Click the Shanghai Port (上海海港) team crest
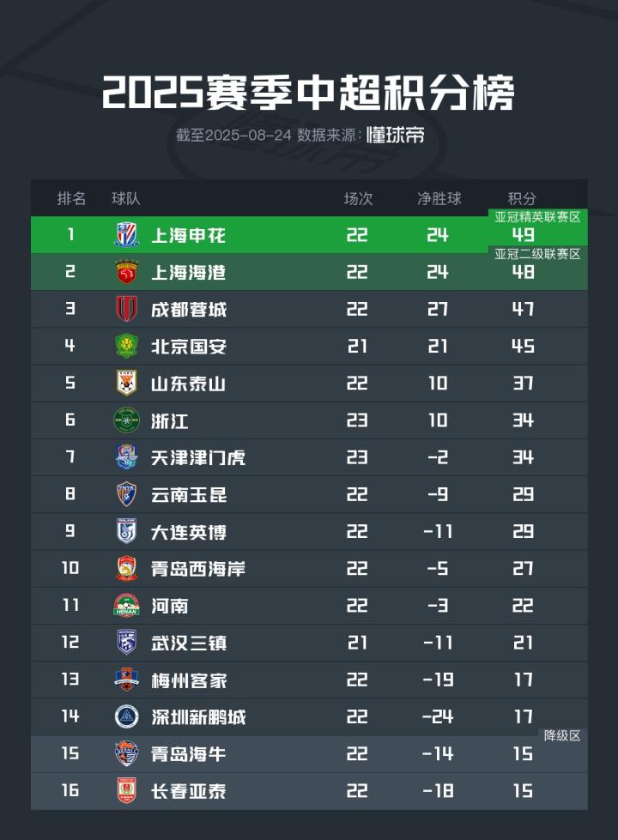This screenshot has width=618, height=840. click(126, 272)
